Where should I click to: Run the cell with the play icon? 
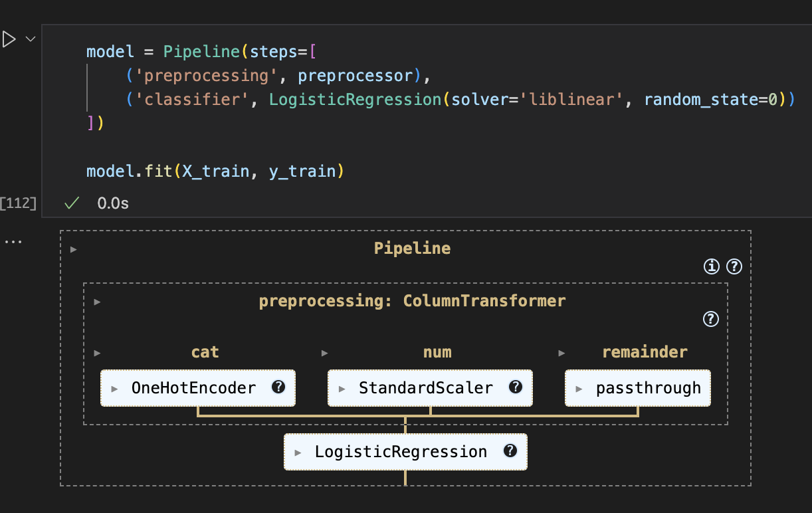pos(9,39)
